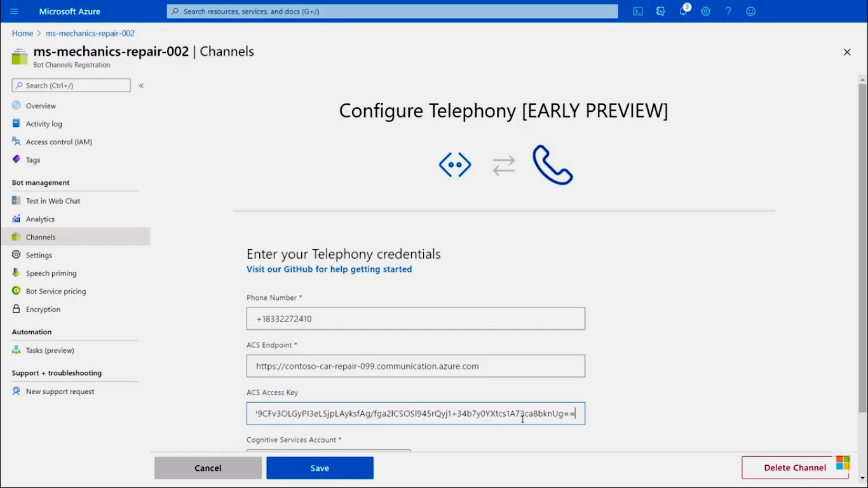Click the Save button
The image size is (868, 488).
coord(320,468)
